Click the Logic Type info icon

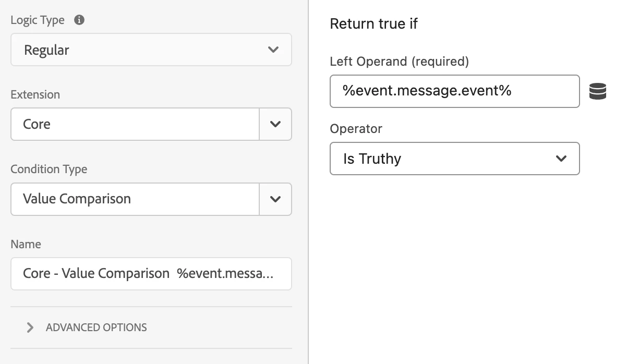click(x=79, y=20)
